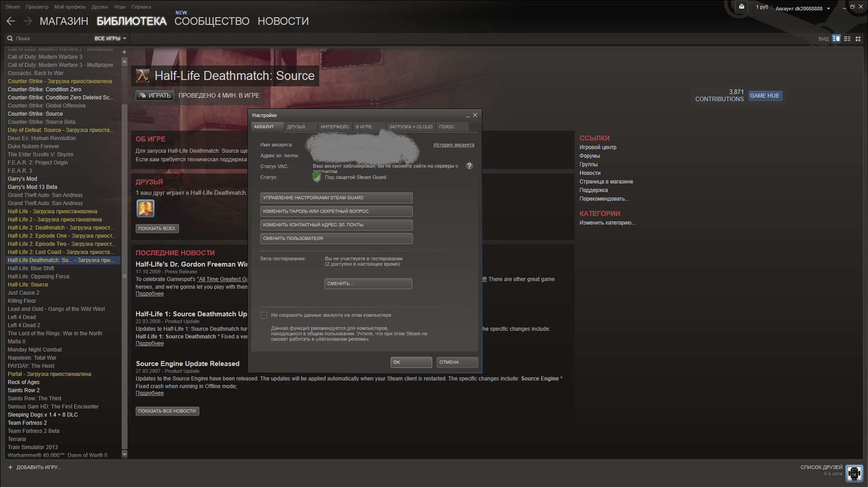The width and height of the screenshot is (868, 488).
Task: Open the Друзья menu
Action: point(99,7)
